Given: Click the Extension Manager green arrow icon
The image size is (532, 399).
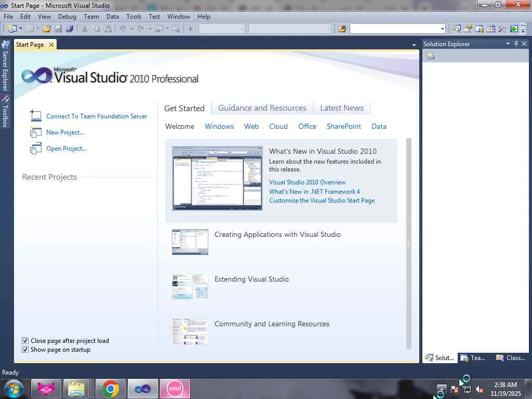Looking at the screenshot, I should (x=514, y=29).
